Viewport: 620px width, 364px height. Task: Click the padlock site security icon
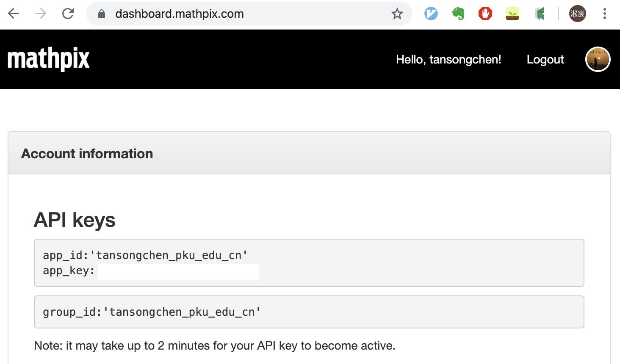coord(102,14)
